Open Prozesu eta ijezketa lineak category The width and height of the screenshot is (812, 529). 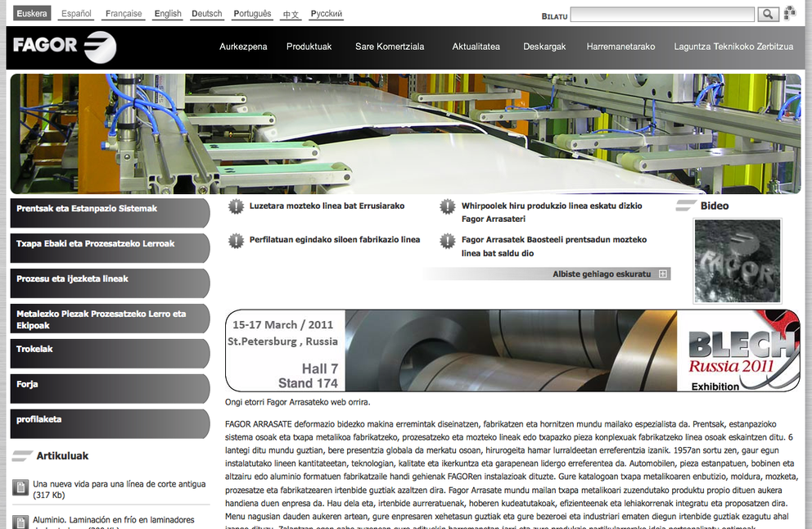tap(110, 283)
